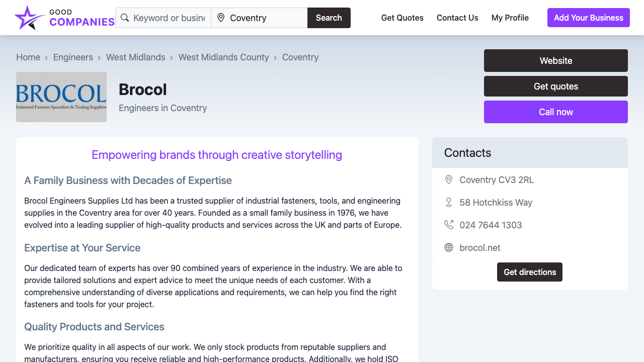644x362 pixels.
Task: Open Contact Us in the top navigation
Action: coord(457,18)
